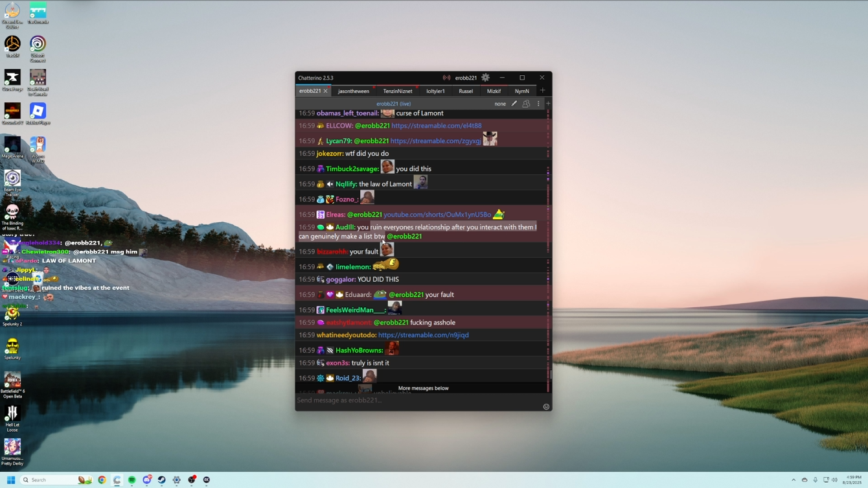Image resolution: width=868 pixels, height=488 pixels.
Task: Click username obamas_left_toenail in chat
Action: point(348,113)
